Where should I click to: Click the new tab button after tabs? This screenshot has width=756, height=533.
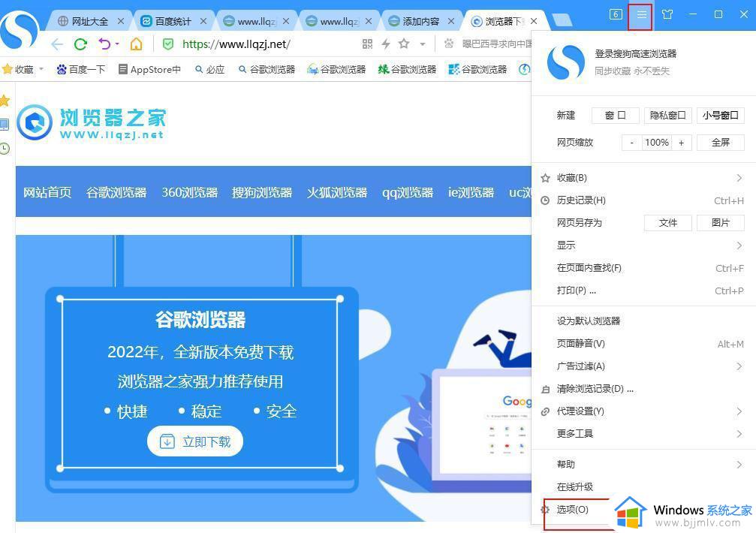pyautogui.click(x=562, y=20)
